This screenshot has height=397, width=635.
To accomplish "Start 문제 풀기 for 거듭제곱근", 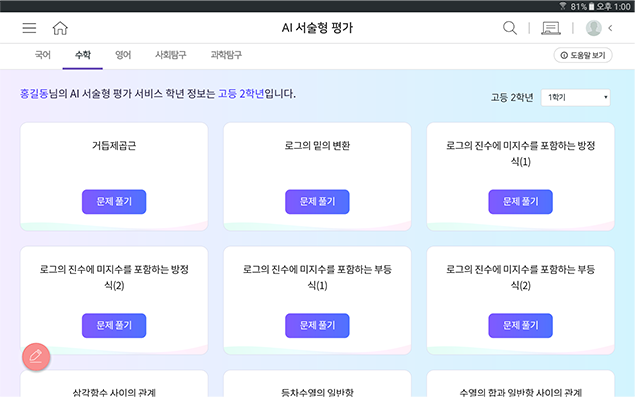I will [x=114, y=202].
